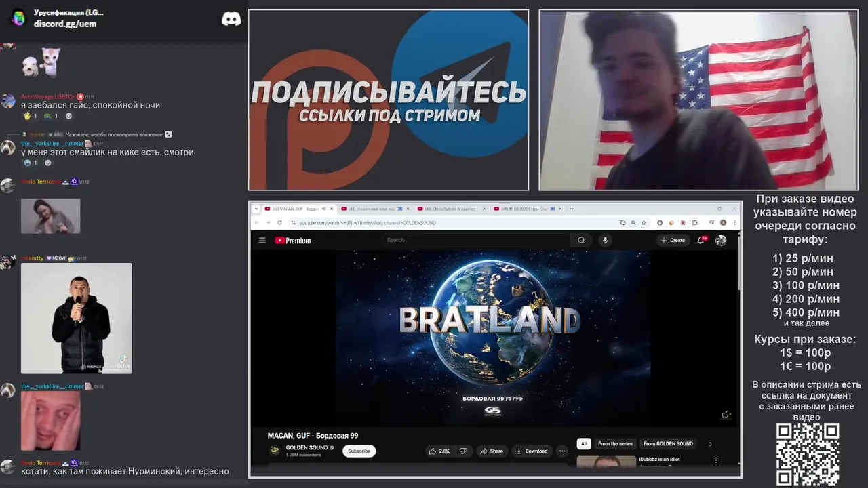Open the Chrome three-dot menu
868x488 pixels.
[735, 222]
